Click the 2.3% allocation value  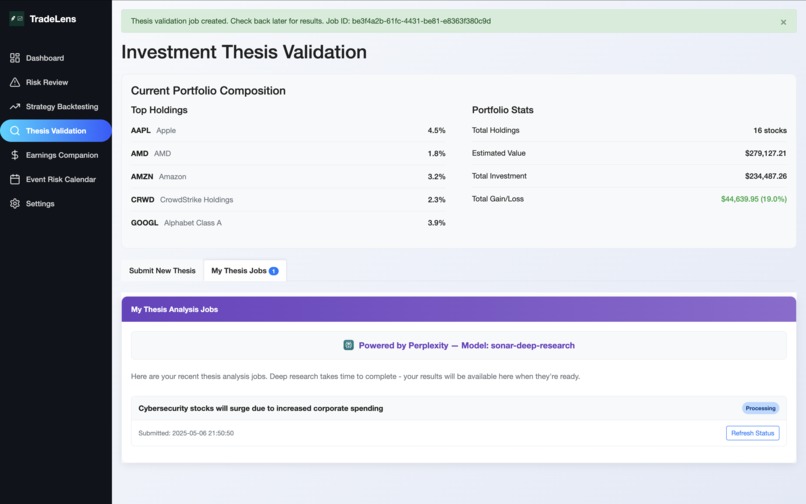coord(436,200)
